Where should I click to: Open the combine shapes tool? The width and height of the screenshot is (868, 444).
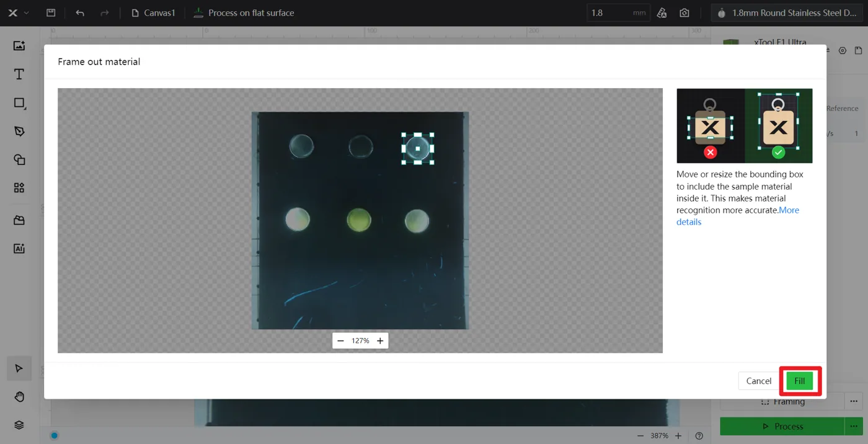tap(19, 160)
